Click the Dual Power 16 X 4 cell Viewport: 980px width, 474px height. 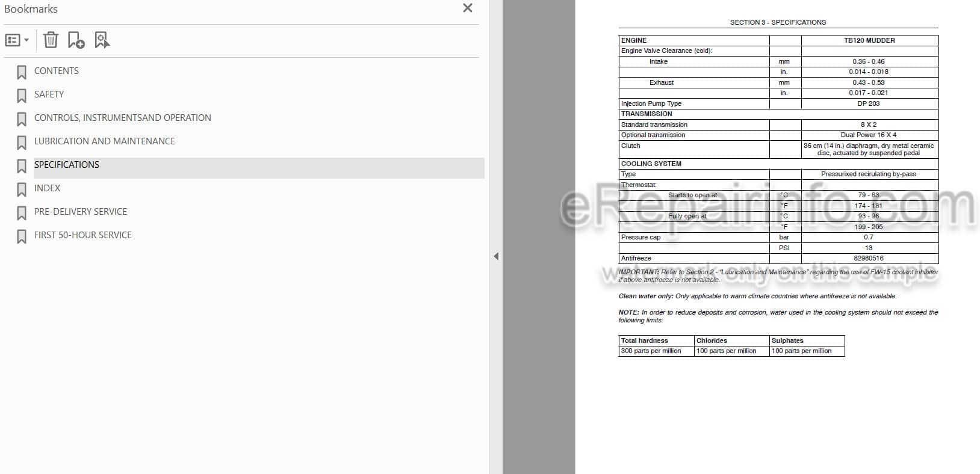[x=869, y=135]
